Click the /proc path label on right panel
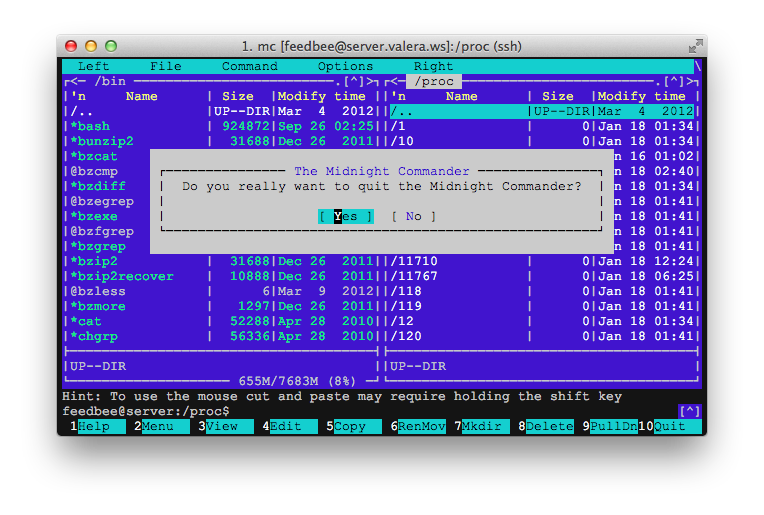Viewport: 764px width, 515px height. pos(434,81)
